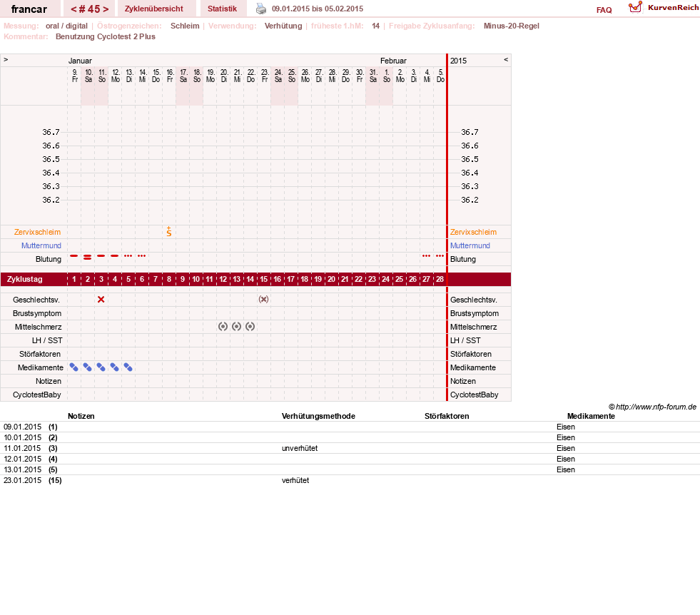
Task: Open the FAQ link
Action: [604, 10]
